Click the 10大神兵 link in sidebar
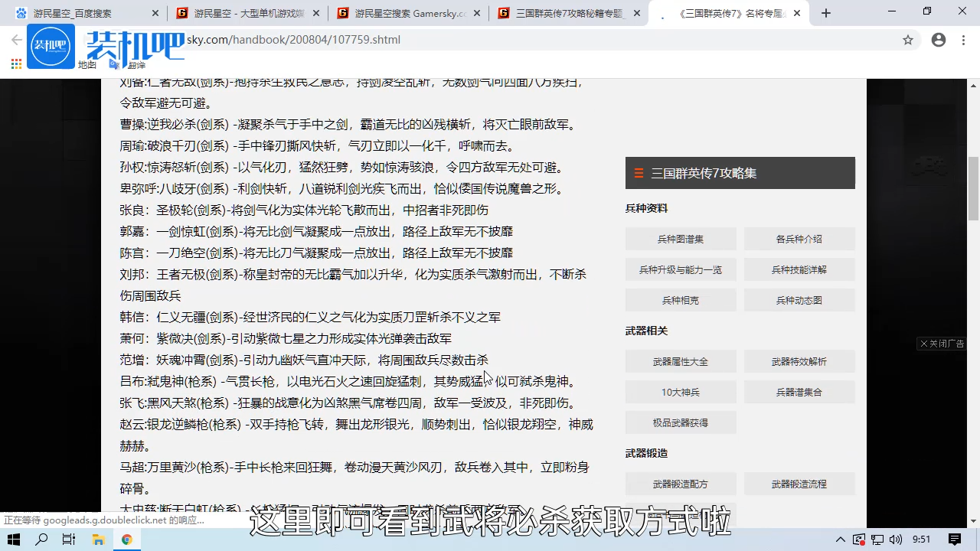Viewport: 980px width, 551px height. [x=680, y=392]
